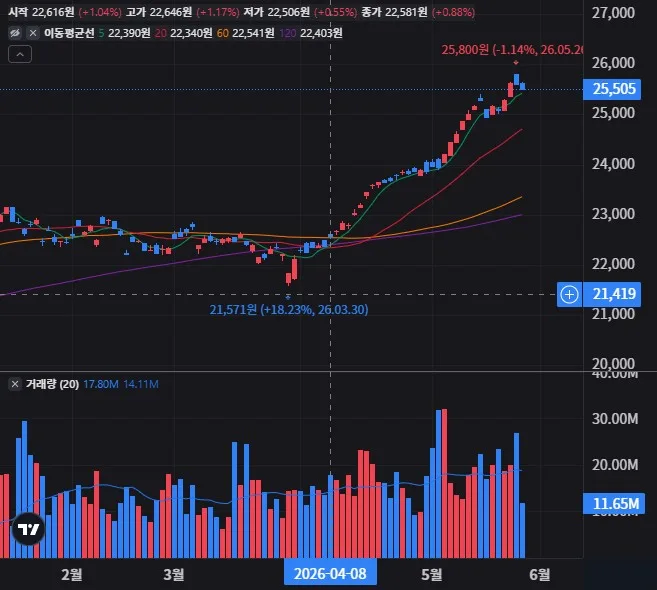Click the 120-day average value 22,403원
This screenshot has height=590, width=657.
pyautogui.click(x=321, y=33)
